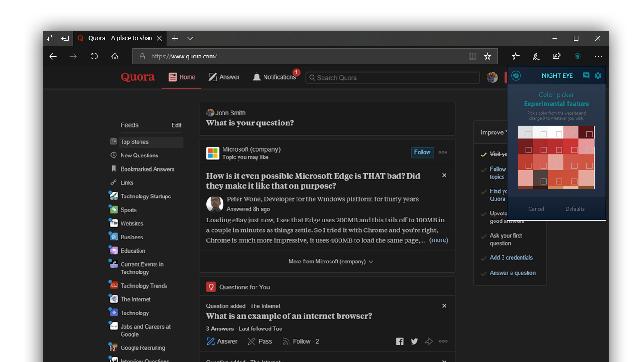644x362 pixels.
Task: Share the browser question on Twitter
Action: 414,341
